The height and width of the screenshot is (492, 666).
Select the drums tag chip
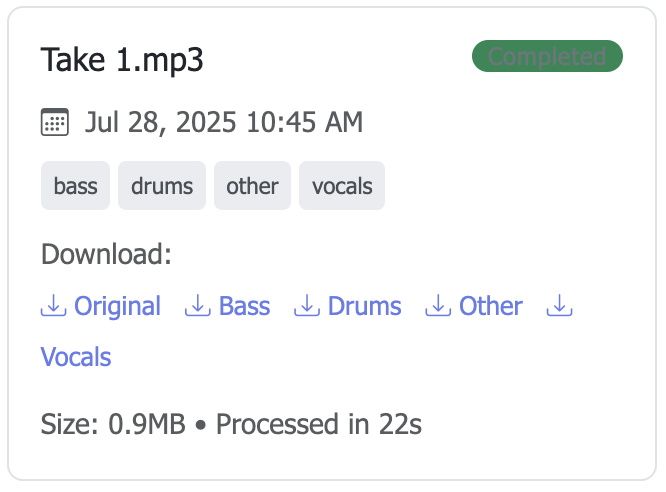click(162, 186)
